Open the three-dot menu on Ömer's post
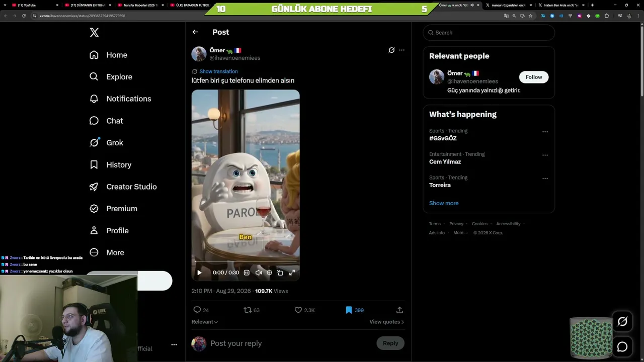Screen dimensions: 644x362 (x=401, y=50)
